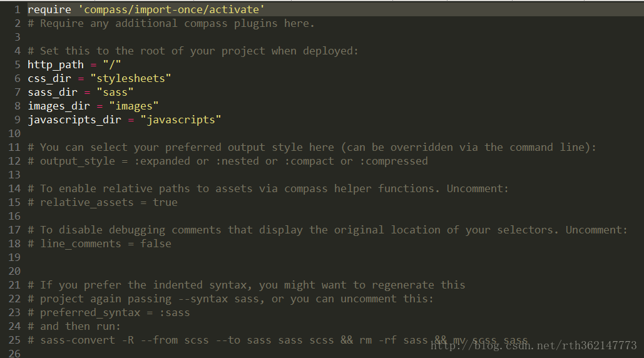Click the "images" string on line 8
Screen dimensions: 644x358
click(133, 106)
